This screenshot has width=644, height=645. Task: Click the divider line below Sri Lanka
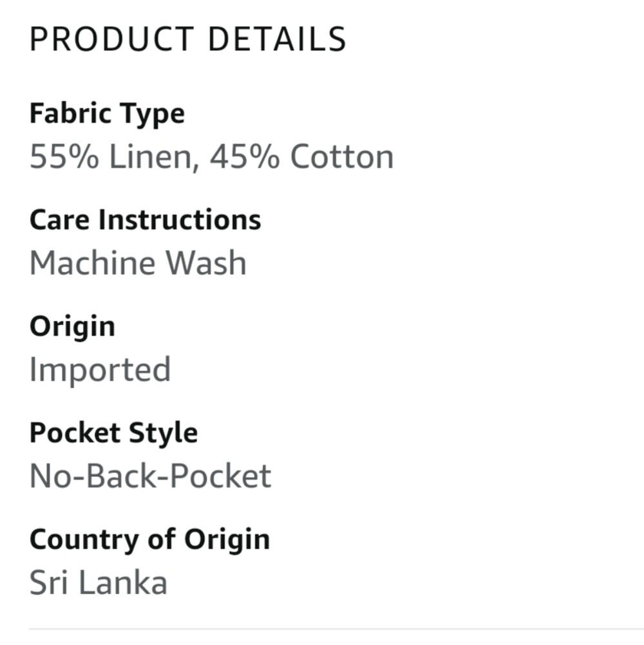coord(336,629)
